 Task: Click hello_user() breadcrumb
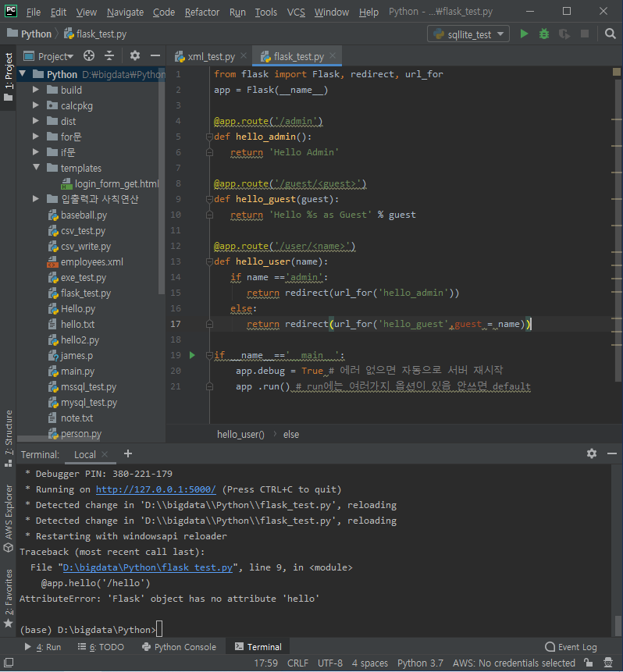click(240, 434)
